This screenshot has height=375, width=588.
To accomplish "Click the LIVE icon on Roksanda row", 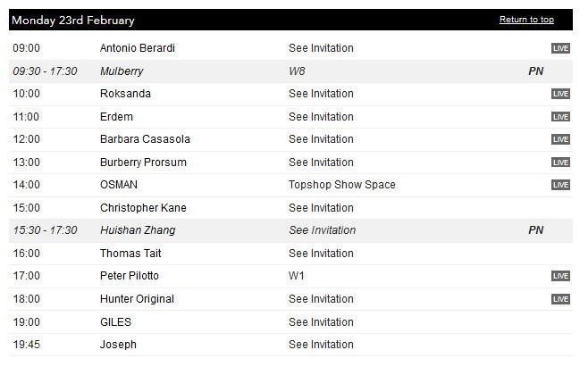I will click(x=560, y=94).
